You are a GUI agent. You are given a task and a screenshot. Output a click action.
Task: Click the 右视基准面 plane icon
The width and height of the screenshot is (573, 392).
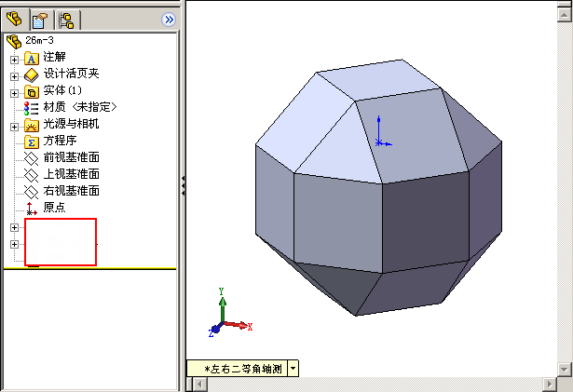32,192
